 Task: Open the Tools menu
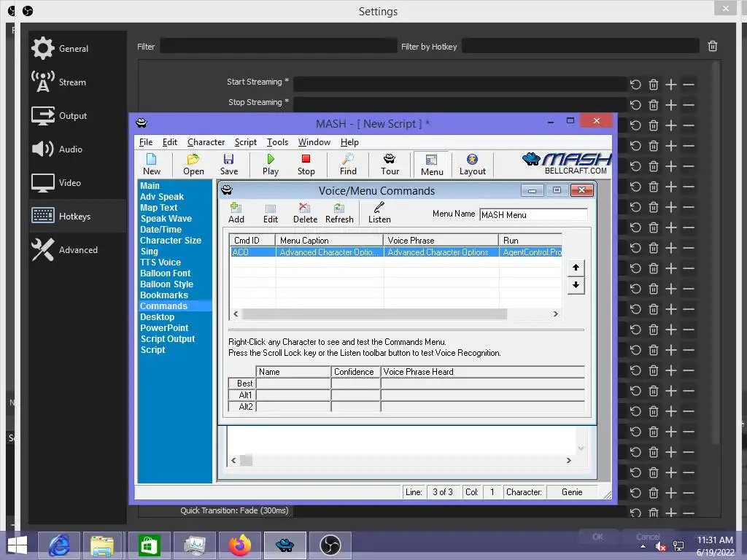[277, 142]
